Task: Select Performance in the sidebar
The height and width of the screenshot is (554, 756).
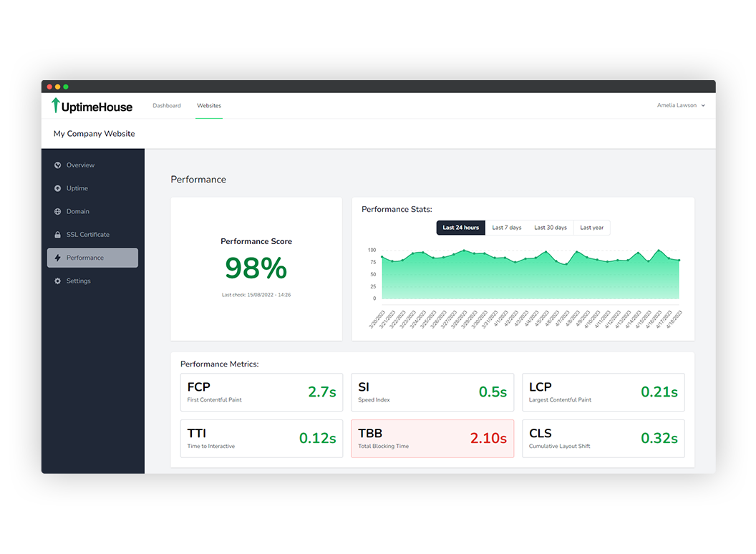Action: click(x=92, y=258)
